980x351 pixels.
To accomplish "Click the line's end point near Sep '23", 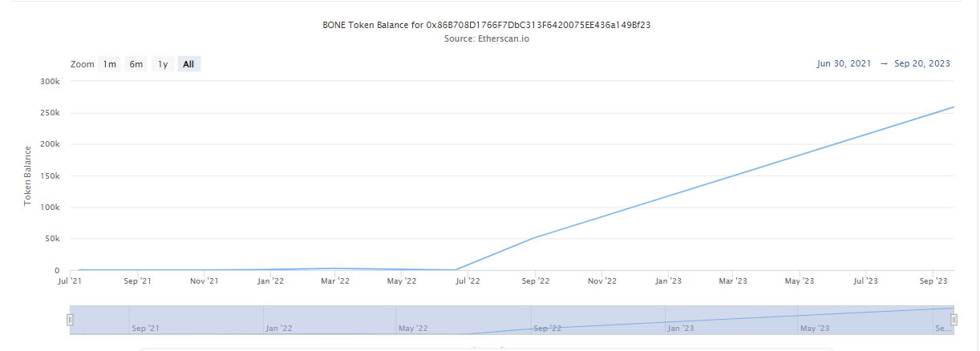I will [953, 107].
